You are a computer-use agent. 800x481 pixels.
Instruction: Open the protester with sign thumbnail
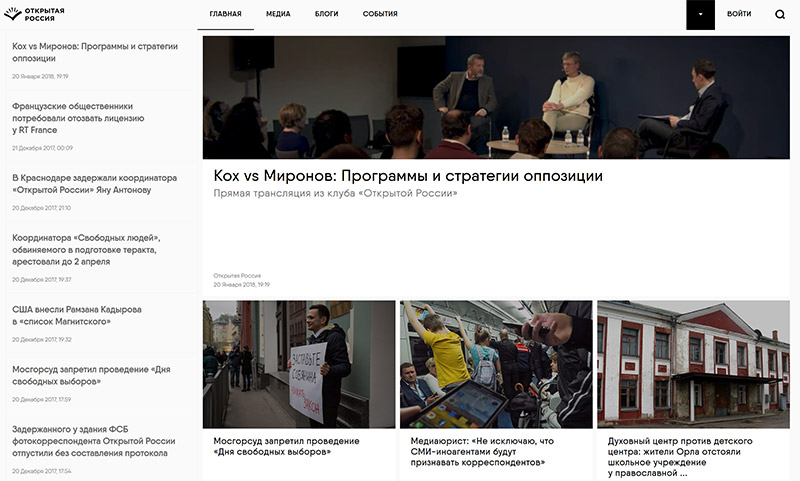[x=299, y=364]
